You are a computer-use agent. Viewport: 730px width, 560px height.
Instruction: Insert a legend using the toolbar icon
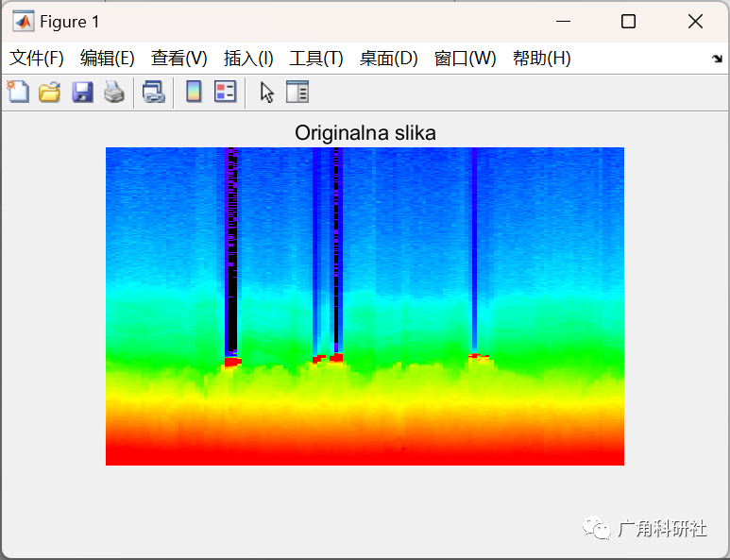(226, 92)
